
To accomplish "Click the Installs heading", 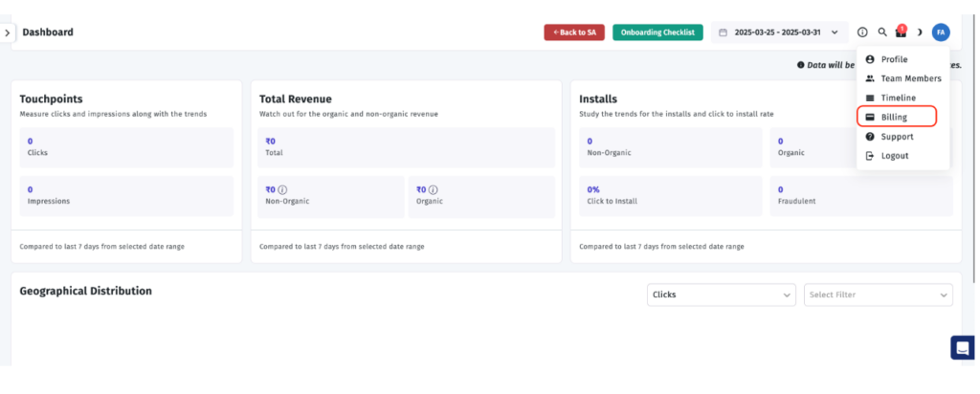I will [598, 99].
